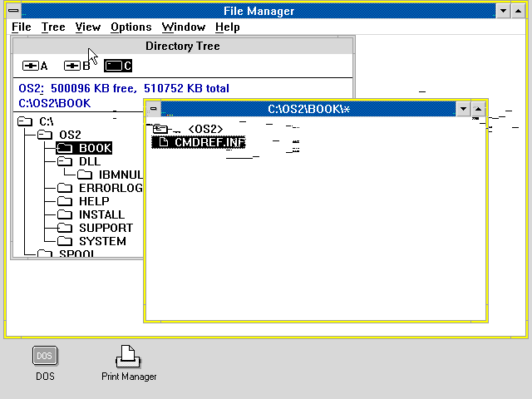Click the CMDREF.INF file icon

(164, 142)
